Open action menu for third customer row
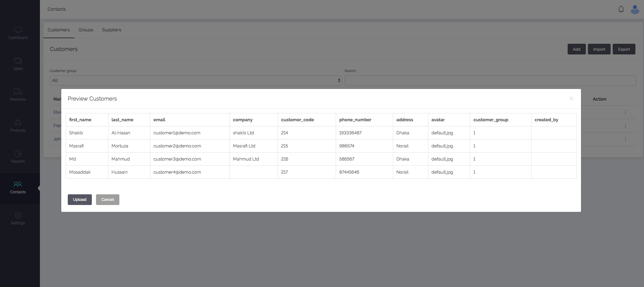 [x=625, y=139]
